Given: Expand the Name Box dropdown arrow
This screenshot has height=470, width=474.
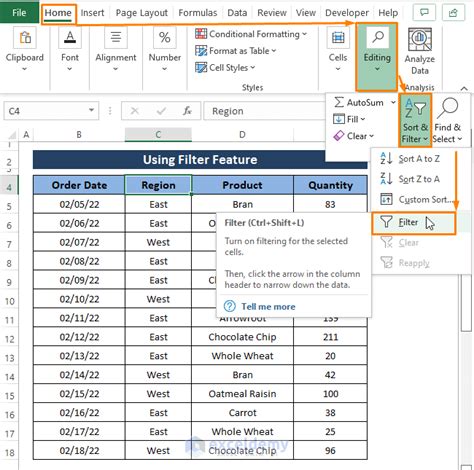Looking at the screenshot, I should (91, 110).
